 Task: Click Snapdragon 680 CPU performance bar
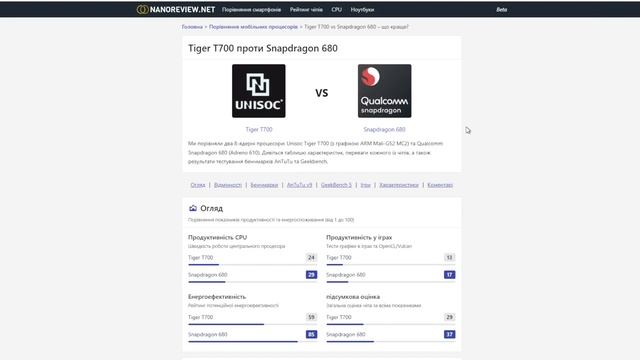pos(252,282)
